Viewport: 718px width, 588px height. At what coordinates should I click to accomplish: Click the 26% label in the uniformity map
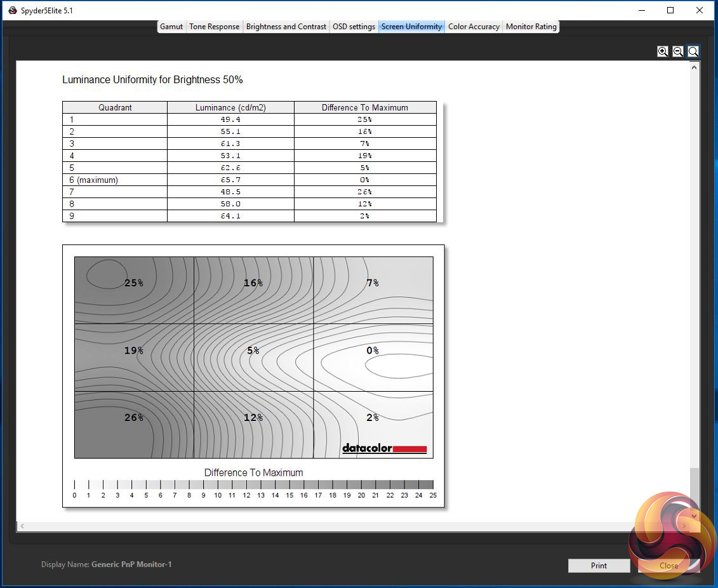click(134, 417)
